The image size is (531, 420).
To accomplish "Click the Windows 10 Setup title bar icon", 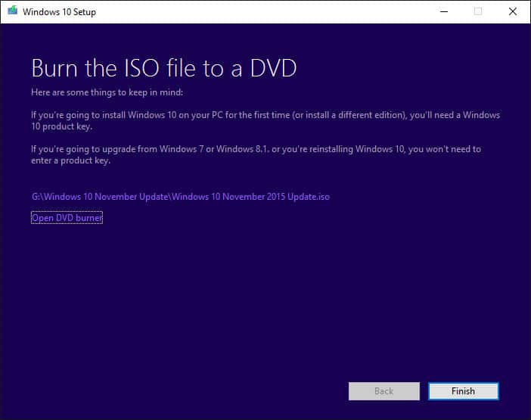I will point(11,11).
